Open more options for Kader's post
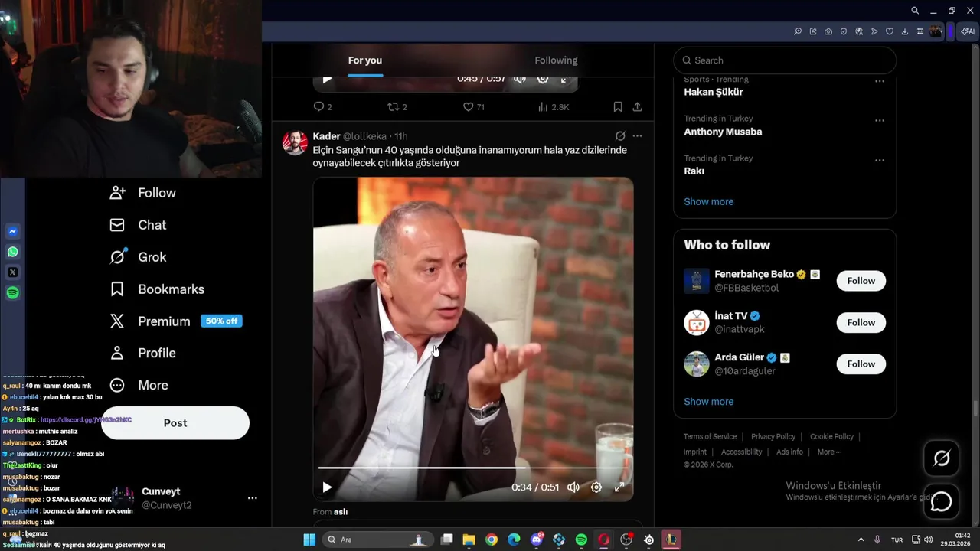 pyautogui.click(x=637, y=136)
